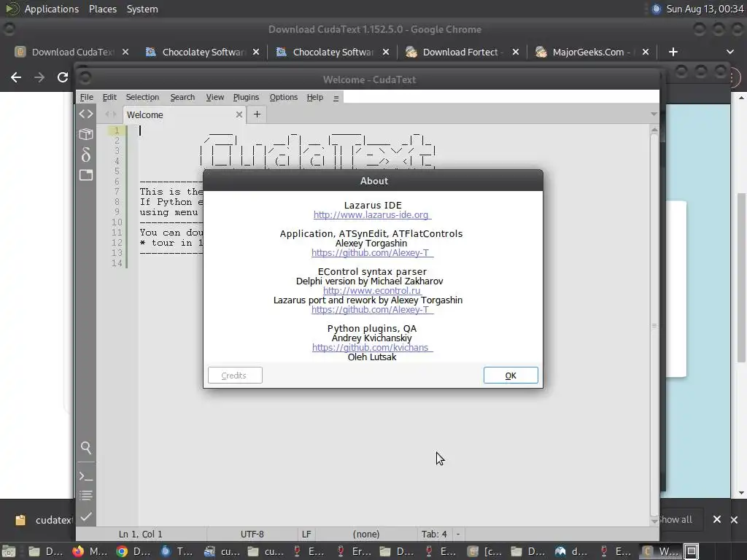Click the scroll-up arrow of CudaText editor
The width and height of the screenshot is (747, 560).
(654, 130)
